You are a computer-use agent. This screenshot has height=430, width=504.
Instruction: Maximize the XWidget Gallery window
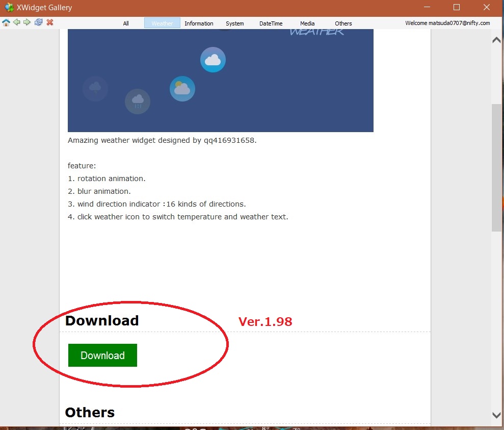click(457, 7)
